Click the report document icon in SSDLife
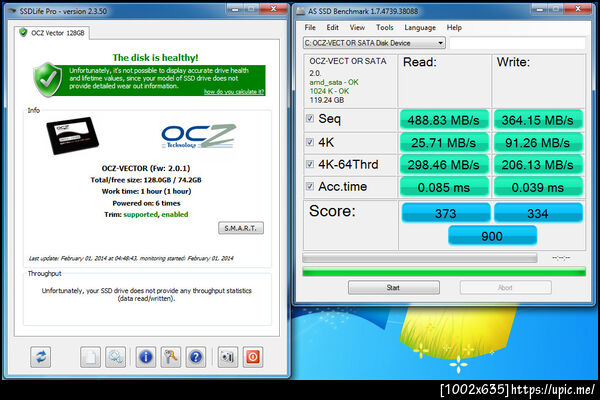Image resolution: width=600 pixels, height=400 pixels. [x=90, y=357]
